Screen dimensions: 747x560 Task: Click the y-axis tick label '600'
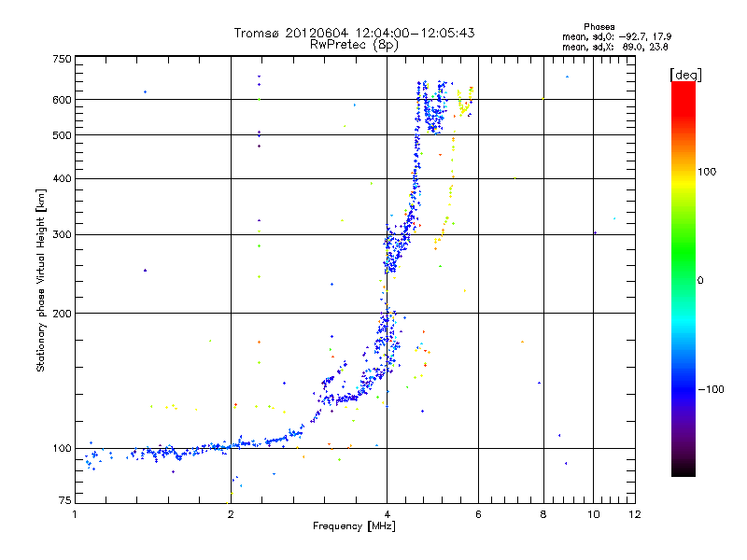(62, 100)
